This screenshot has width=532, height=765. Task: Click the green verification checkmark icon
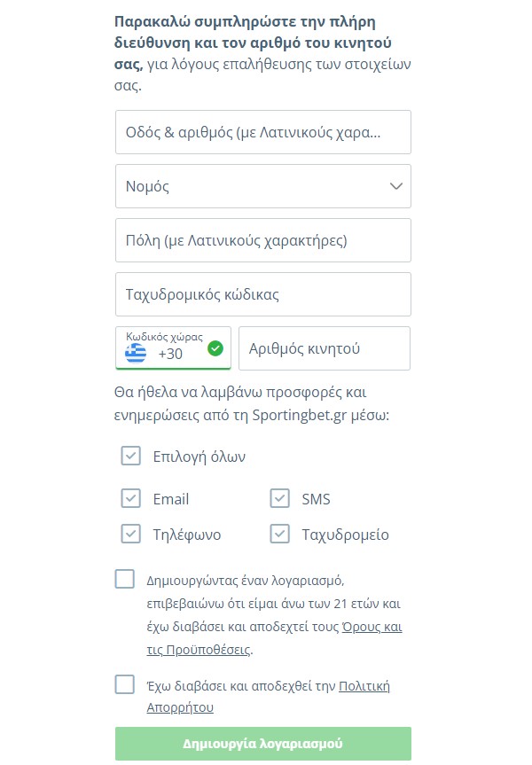pyautogui.click(x=215, y=348)
